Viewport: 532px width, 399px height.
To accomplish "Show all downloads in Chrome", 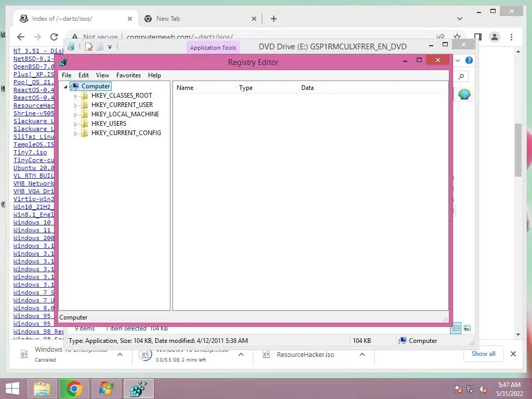I will [483, 354].
